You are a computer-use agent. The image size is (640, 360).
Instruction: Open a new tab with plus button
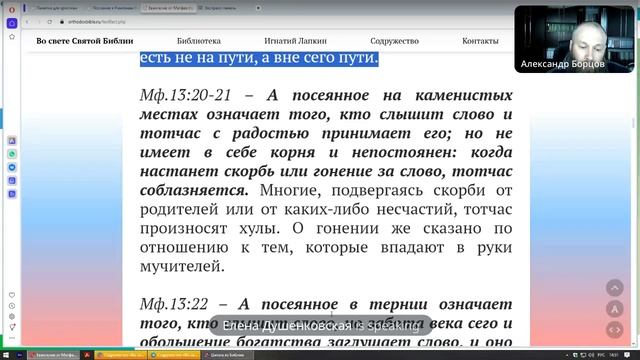tap(258, 8)
